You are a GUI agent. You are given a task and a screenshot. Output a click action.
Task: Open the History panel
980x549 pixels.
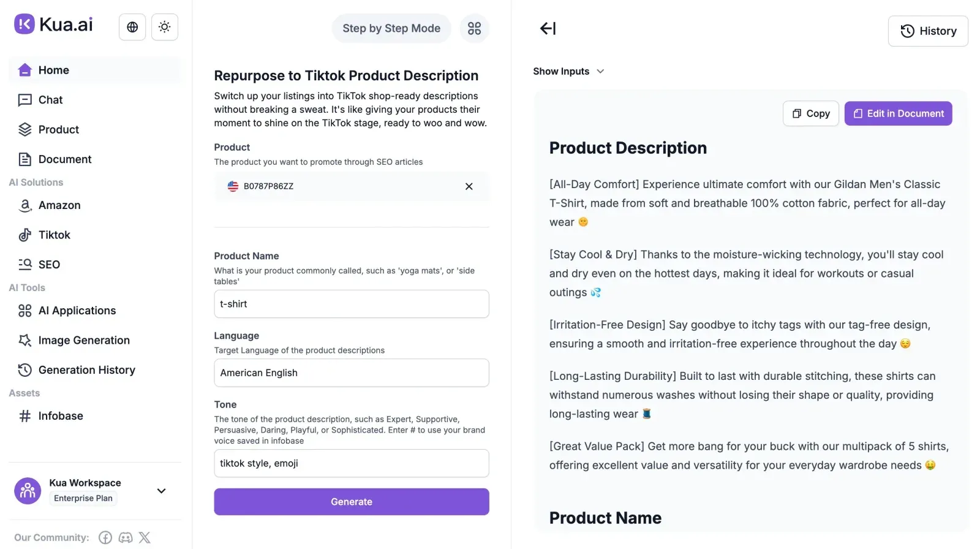pos(927,31)
